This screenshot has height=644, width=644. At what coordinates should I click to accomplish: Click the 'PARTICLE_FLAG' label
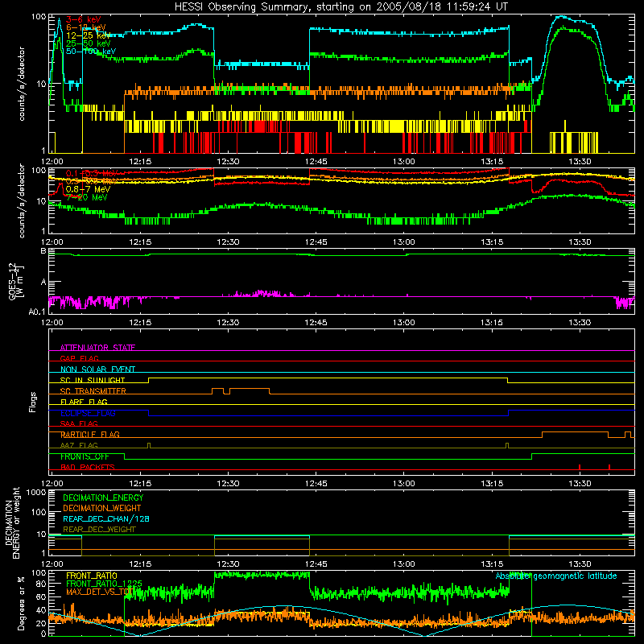(90, 434)
